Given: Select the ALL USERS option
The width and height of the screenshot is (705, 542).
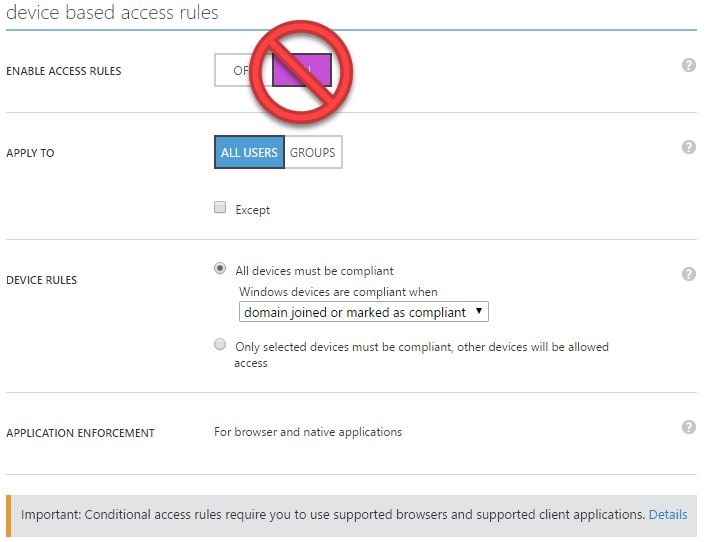Looking at the screenshot, I should pyautogui.click(x=249, y=153).
